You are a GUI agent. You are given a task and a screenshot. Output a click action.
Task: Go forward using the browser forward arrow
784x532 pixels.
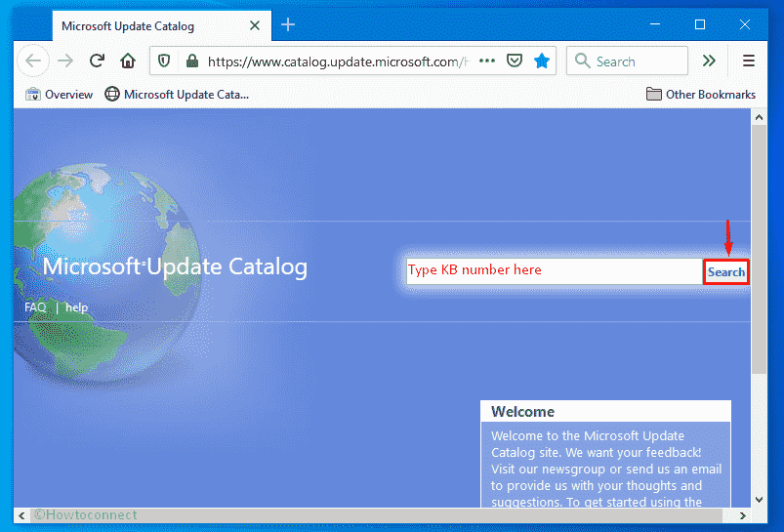[x=65, y=61]
